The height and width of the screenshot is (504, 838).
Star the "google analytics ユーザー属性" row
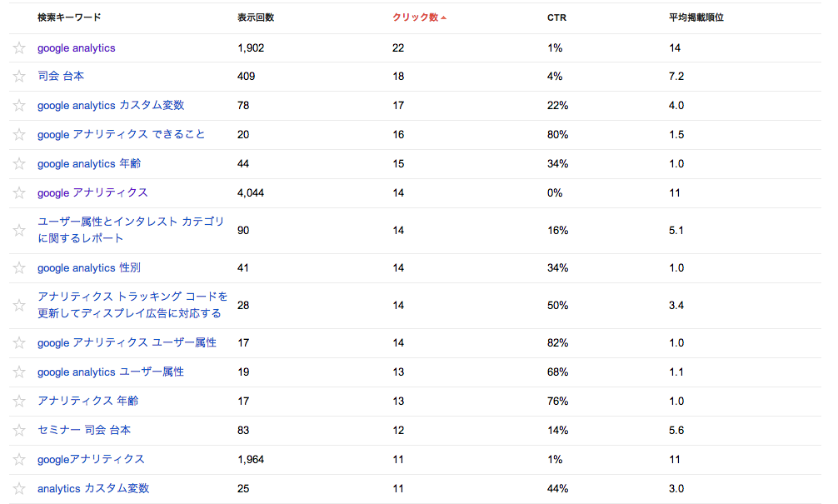click(19, 372)
